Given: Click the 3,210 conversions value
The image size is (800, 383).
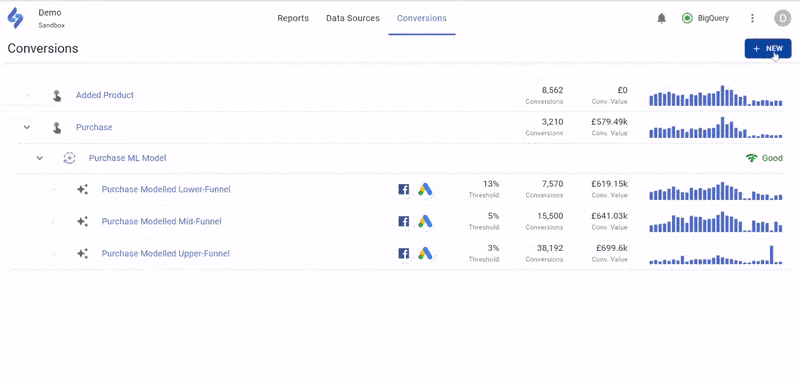Looking at the screenshot, I should 553,122.
